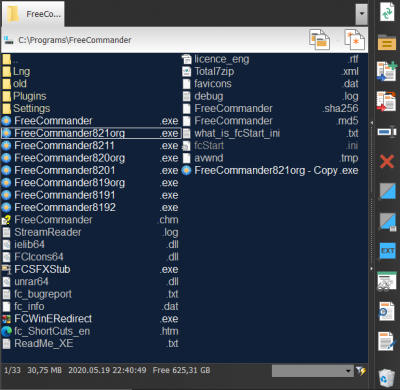Select unrar64.dll file
The width and height of the screenshot is (400, 390).
coord(91,282)
